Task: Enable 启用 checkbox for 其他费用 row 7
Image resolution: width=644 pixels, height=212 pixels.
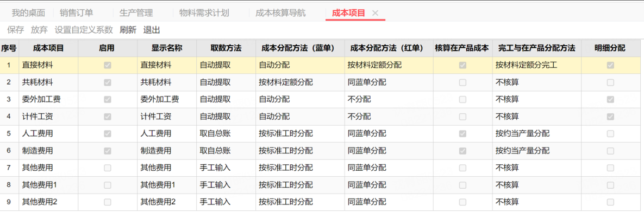Action: (108, 168)
